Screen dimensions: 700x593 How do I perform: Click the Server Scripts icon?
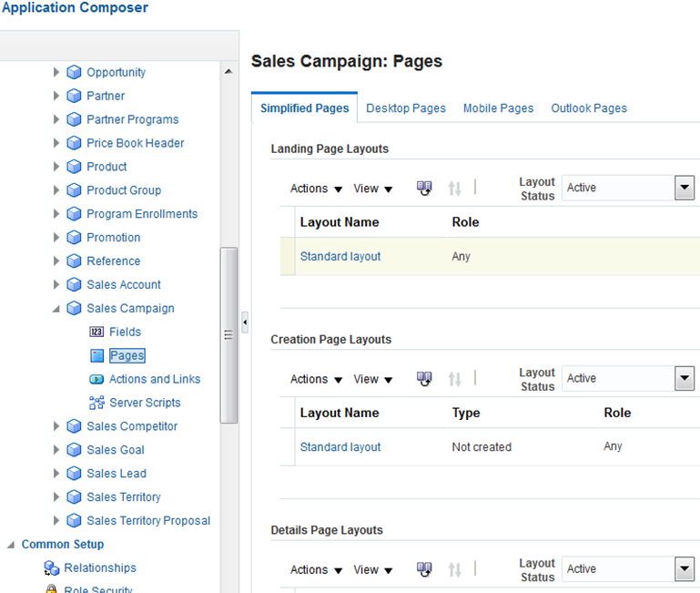96,403
